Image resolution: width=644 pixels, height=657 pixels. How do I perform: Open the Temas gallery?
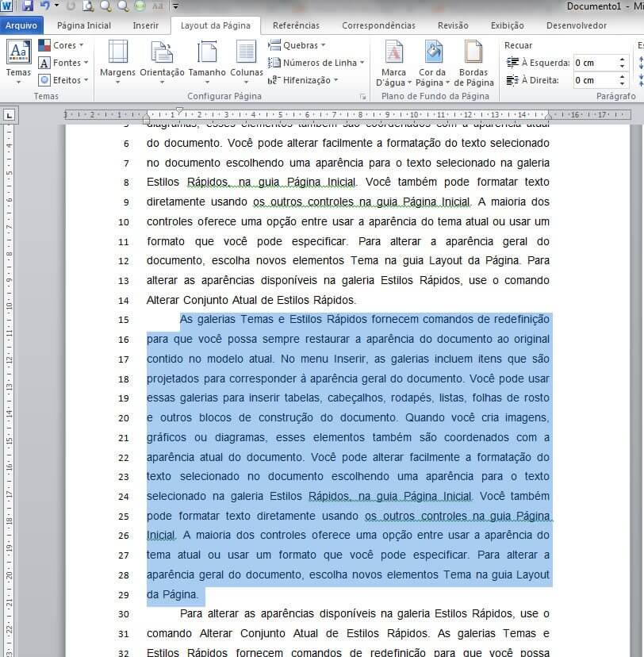tap(18, 60)
